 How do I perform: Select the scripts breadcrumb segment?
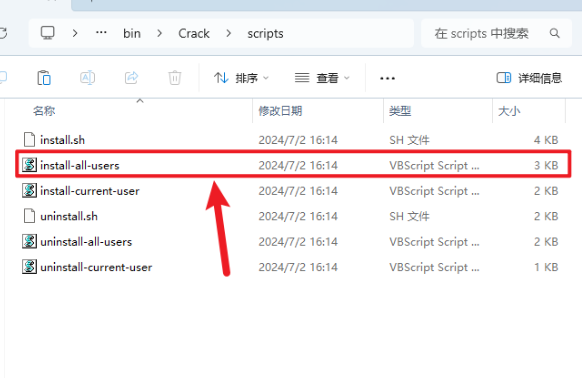[x=265, y=34]
